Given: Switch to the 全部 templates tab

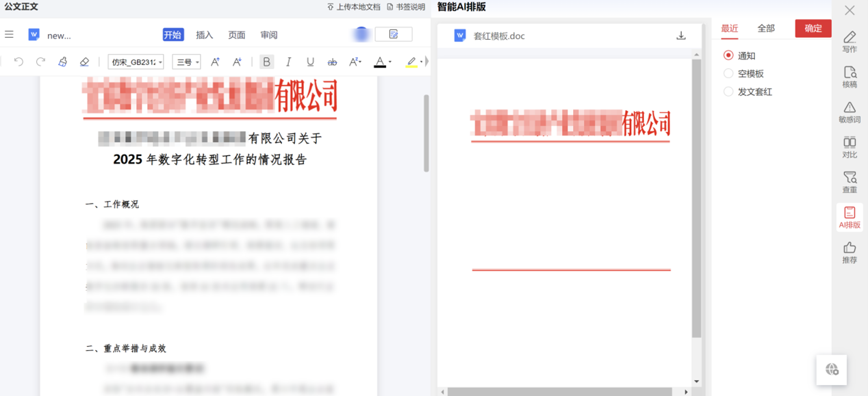Looking at the screenshot, I should 766,29.
